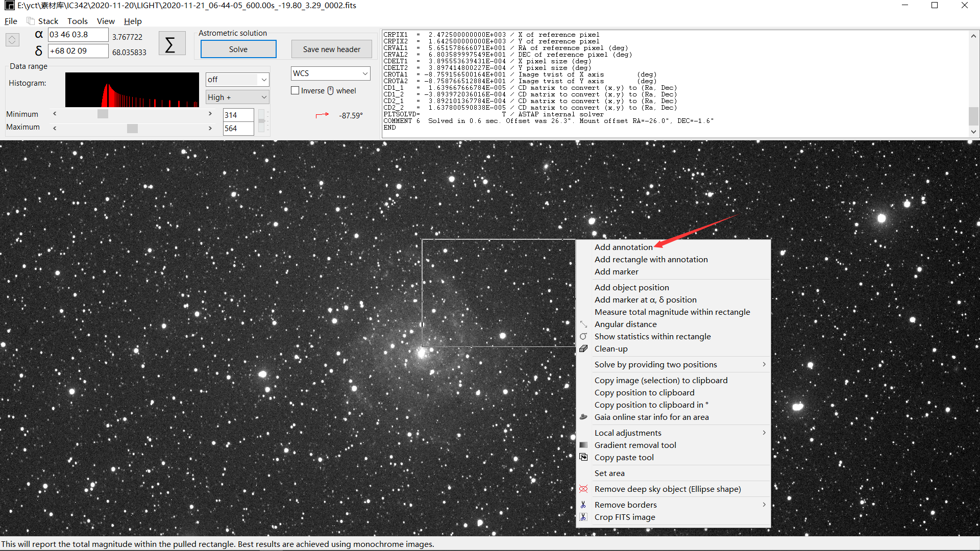Screen dimensions: 980x551
Task: Expand the Local adjustments submenu
Action: point(764,433)
